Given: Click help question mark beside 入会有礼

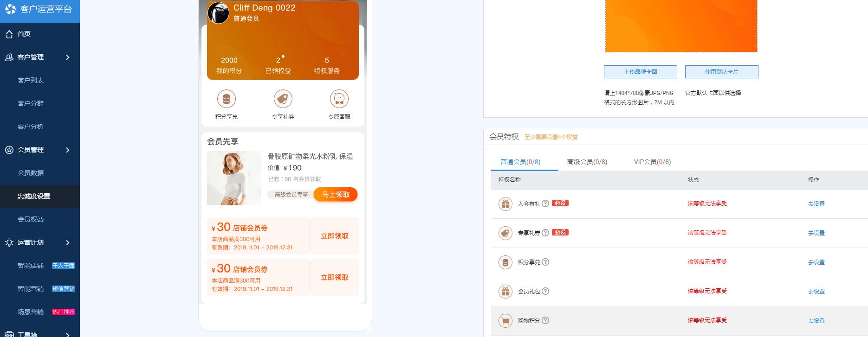Looking at the screenshot, I should [545, 203].
